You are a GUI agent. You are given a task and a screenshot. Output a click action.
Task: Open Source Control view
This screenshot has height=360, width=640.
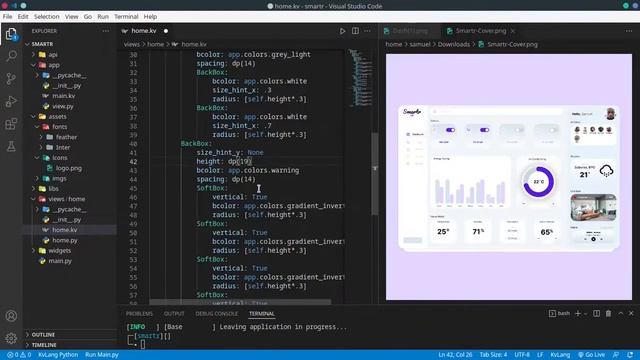(11, 78)
